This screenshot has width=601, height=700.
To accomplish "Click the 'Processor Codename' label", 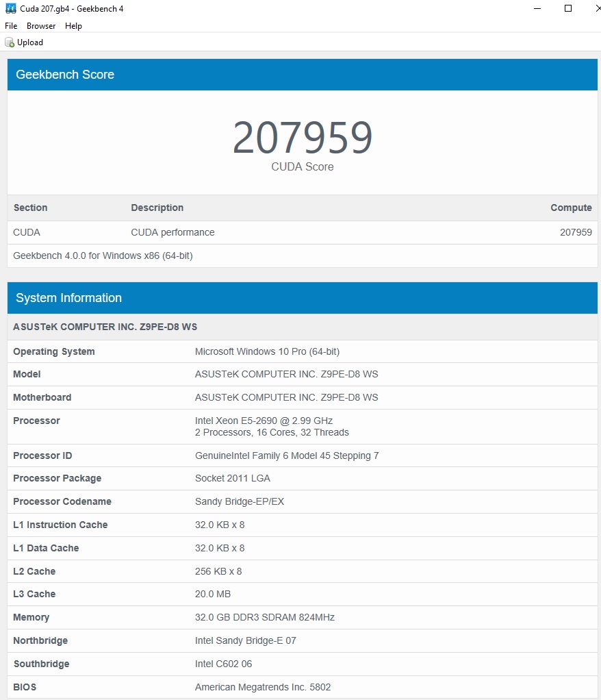I will click(x=62, y=501).
